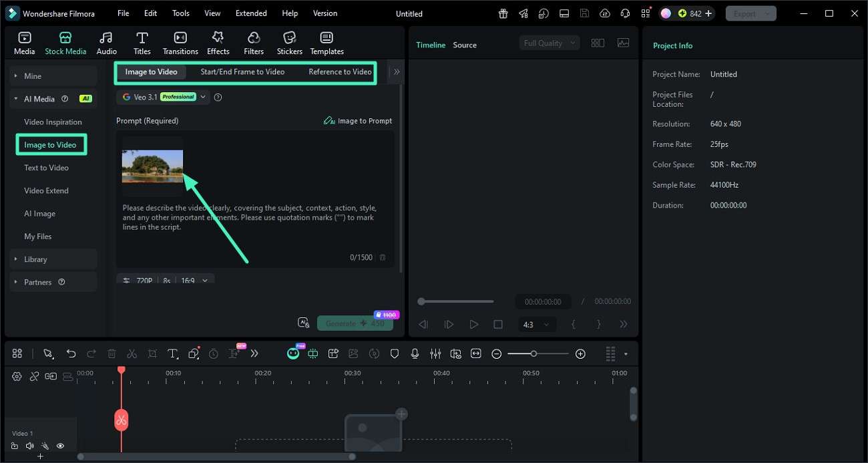The image size is (868, 463).
Task: Click Image to Prompt link
Action: pos(358,121)
